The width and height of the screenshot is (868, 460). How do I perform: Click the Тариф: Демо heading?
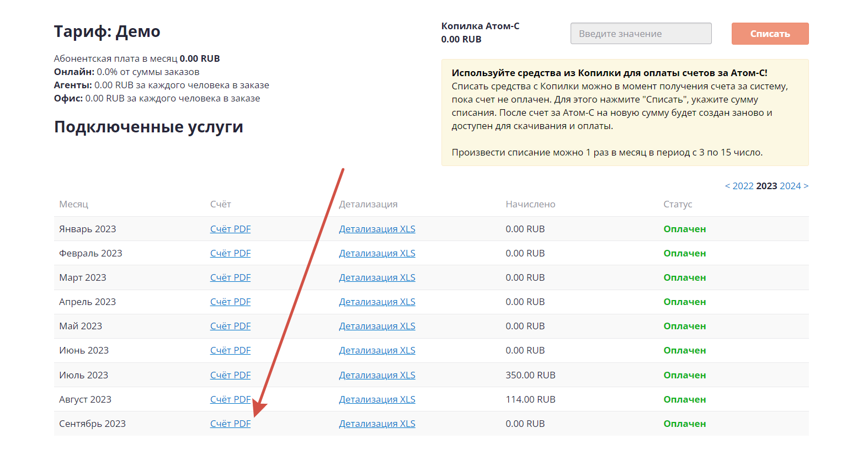coord(107,31)
